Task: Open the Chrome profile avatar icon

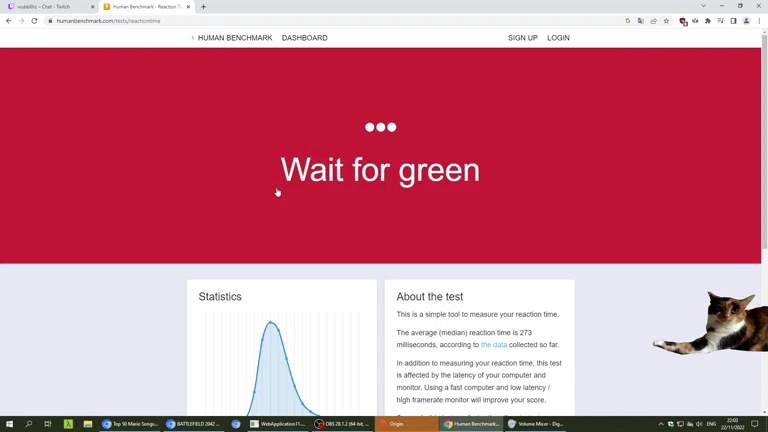Action: (x=746, y=21)
